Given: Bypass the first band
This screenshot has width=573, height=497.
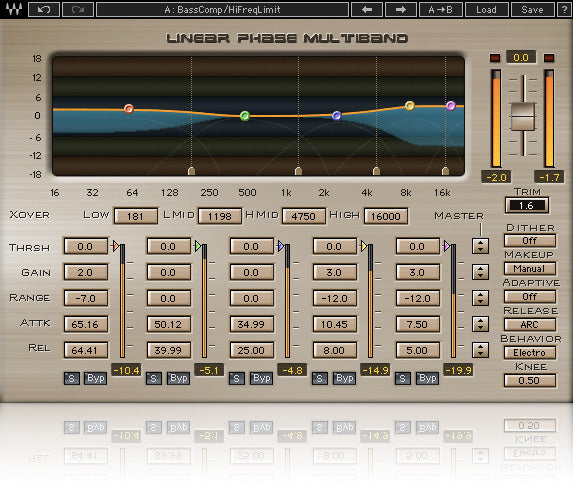Looking at the screenshot, I should coord(96,379).
